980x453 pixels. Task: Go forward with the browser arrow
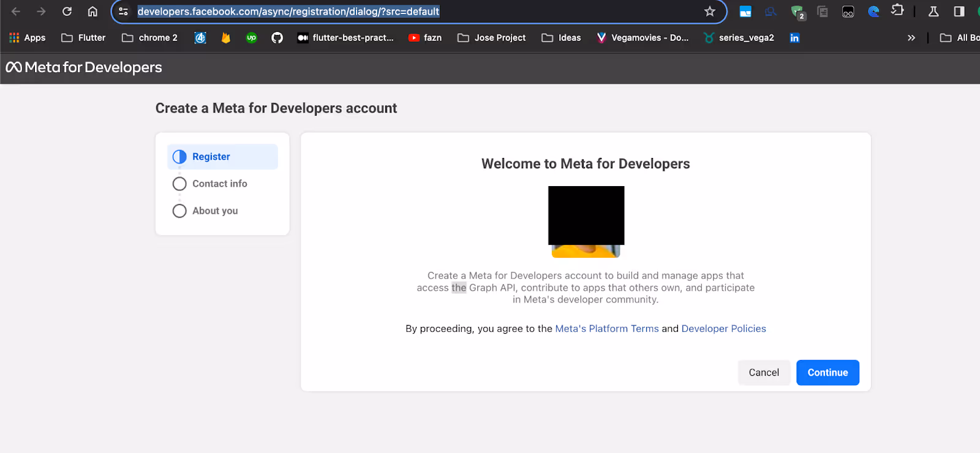(41, 11)
